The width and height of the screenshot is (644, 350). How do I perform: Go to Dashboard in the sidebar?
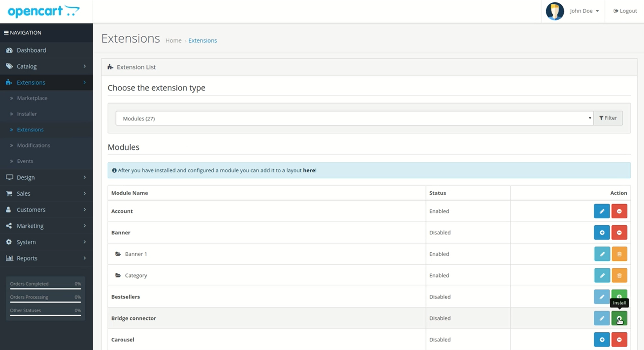[x=31, y=50]
